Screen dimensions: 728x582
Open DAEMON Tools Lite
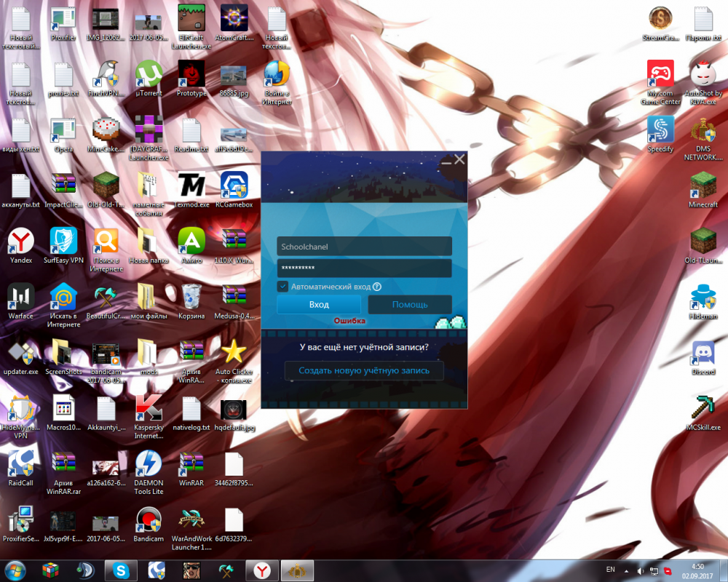148,466
